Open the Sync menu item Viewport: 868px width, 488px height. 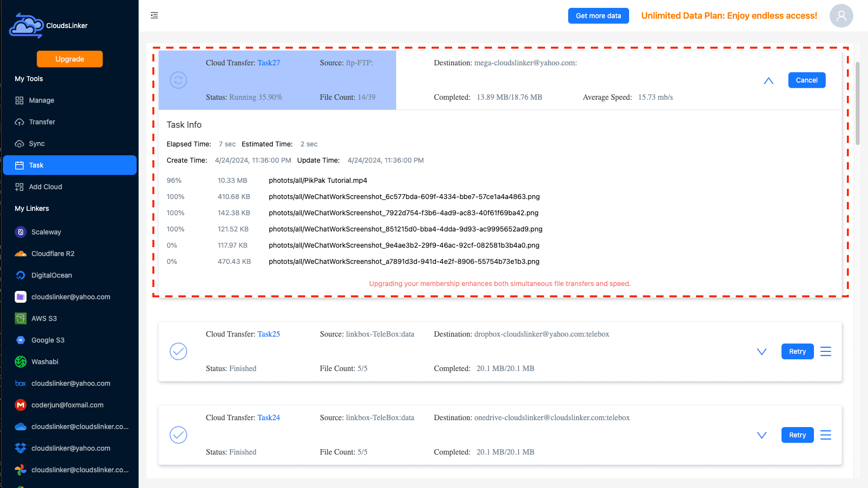pos(70,144)
